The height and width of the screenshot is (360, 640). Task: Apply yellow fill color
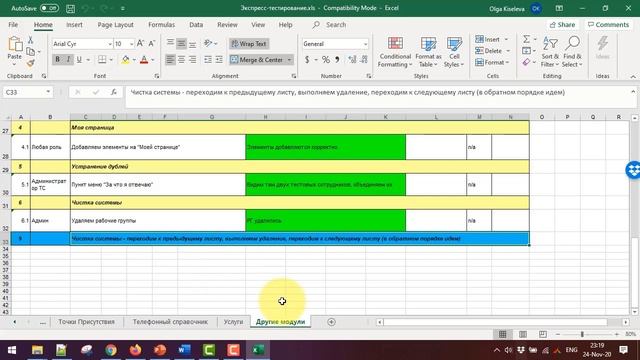click(125, 60)
